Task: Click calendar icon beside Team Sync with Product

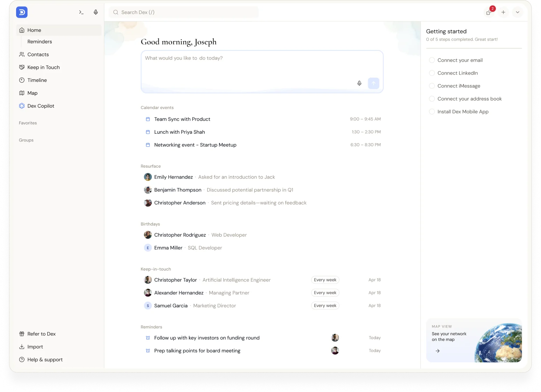Action: (x=148, y=119)
